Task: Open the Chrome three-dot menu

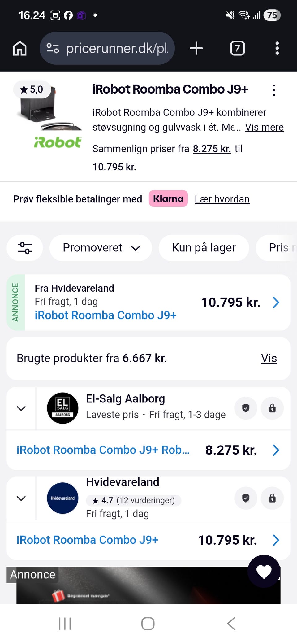Action: 277,49
